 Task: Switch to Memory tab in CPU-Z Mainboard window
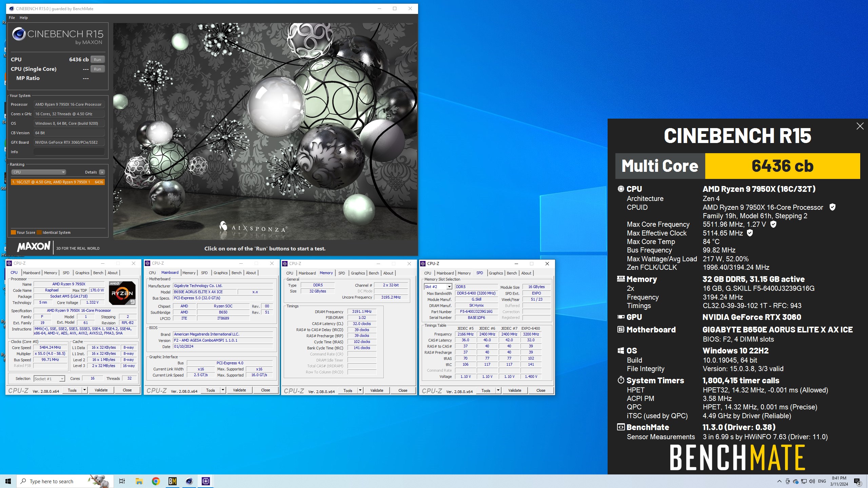pos(189,273)
